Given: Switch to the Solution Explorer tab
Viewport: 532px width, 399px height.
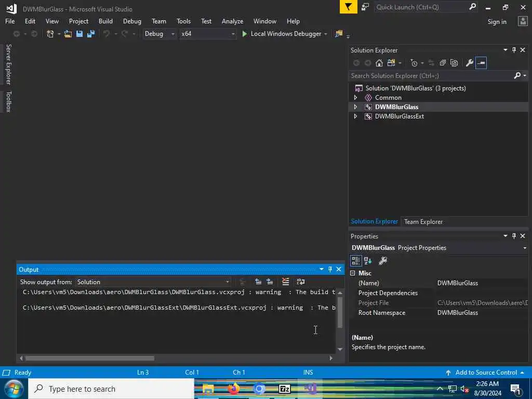Looking at the screenshot, I should pos(374,221).
